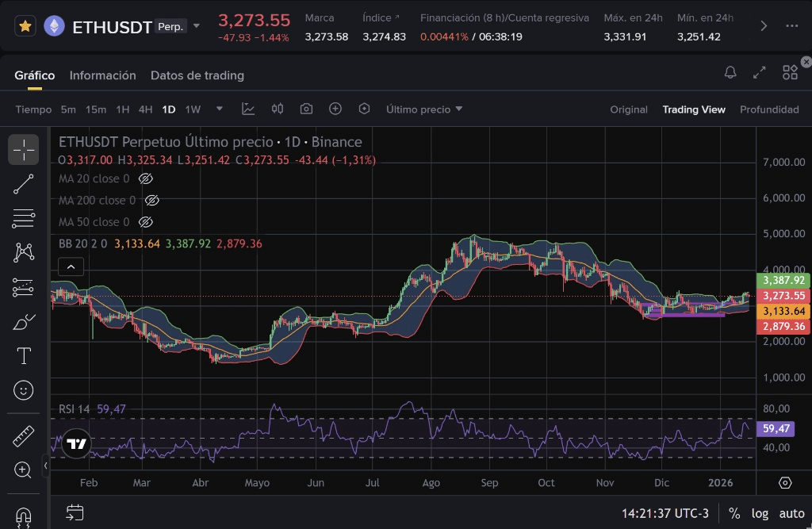Open the Último precio dropdown
The width and height of the screenshot is (812, 529).
(424, 109)
